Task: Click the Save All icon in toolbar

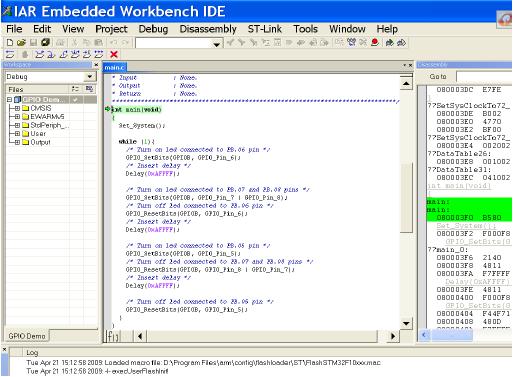Action: (x=45, y=42)
